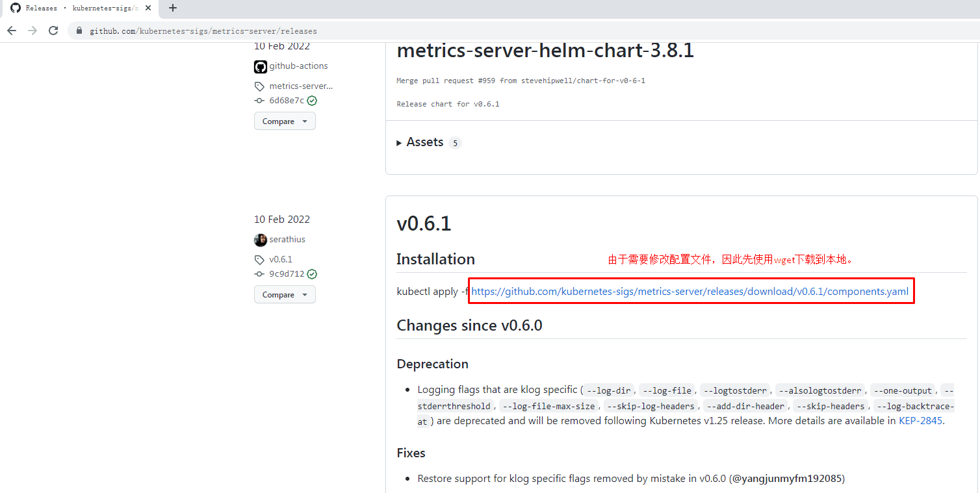Click the 10 Feb 2022 date above github-actions
This screenshot has width=980, height=493.
pos(282,46)
